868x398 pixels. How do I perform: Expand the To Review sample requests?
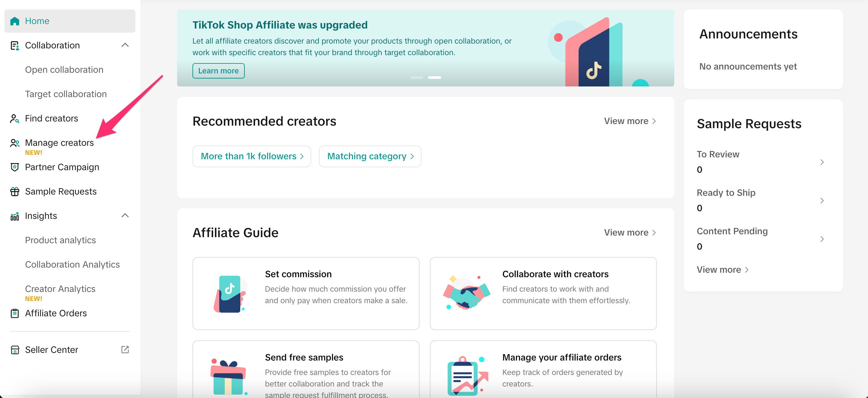(x=822, y=162)
